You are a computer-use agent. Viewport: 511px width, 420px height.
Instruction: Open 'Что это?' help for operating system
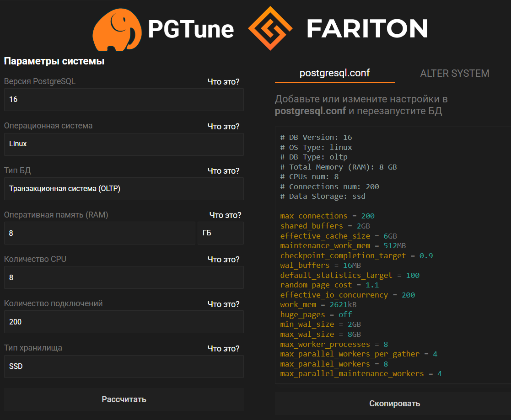coord(223,126)
